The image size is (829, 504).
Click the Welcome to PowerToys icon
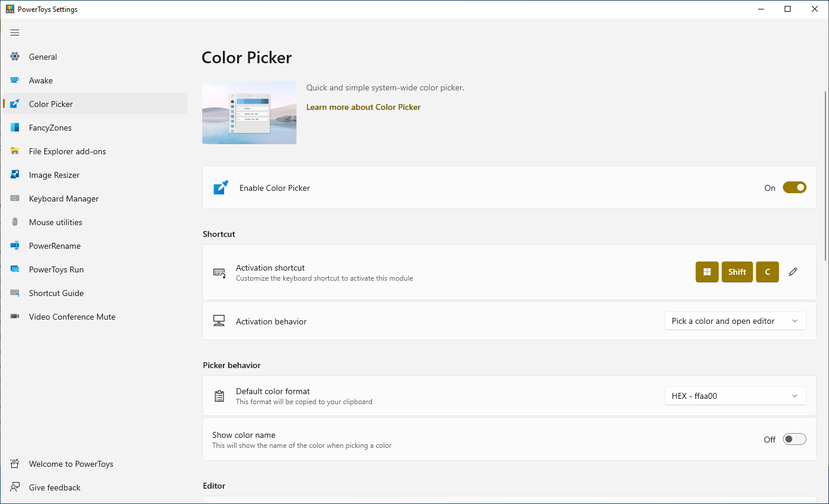click(15, 464)
